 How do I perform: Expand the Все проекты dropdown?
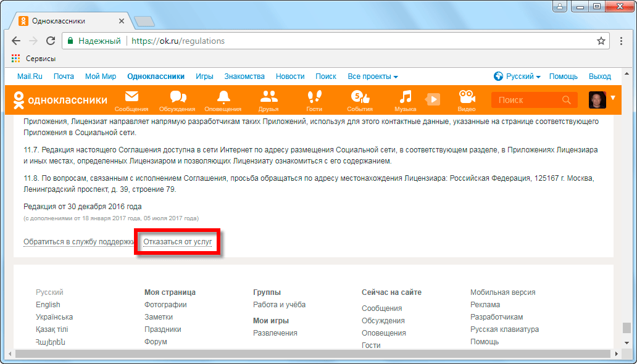tap(372, 77)
